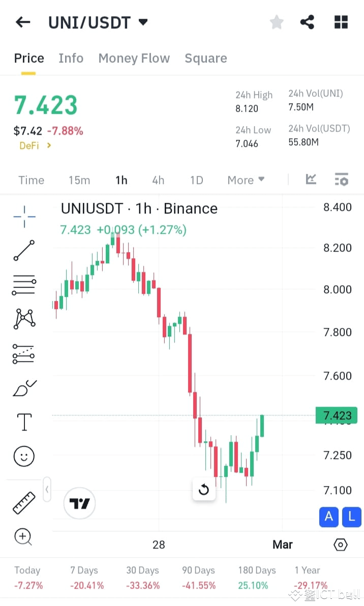Toggle alerts with the A button
The height and width of the screenshot is (606, 364).
pos(328,517)
